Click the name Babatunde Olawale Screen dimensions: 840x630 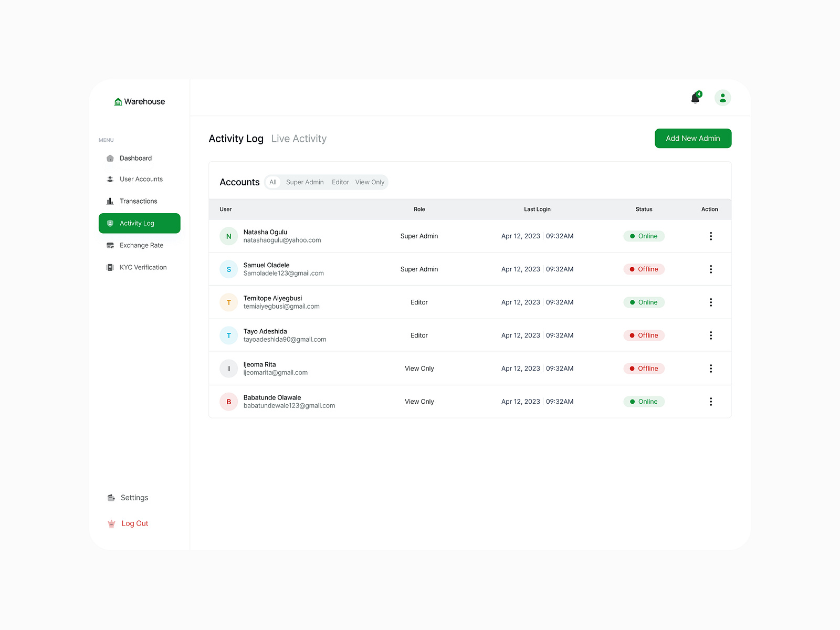(x=272, y=397)
